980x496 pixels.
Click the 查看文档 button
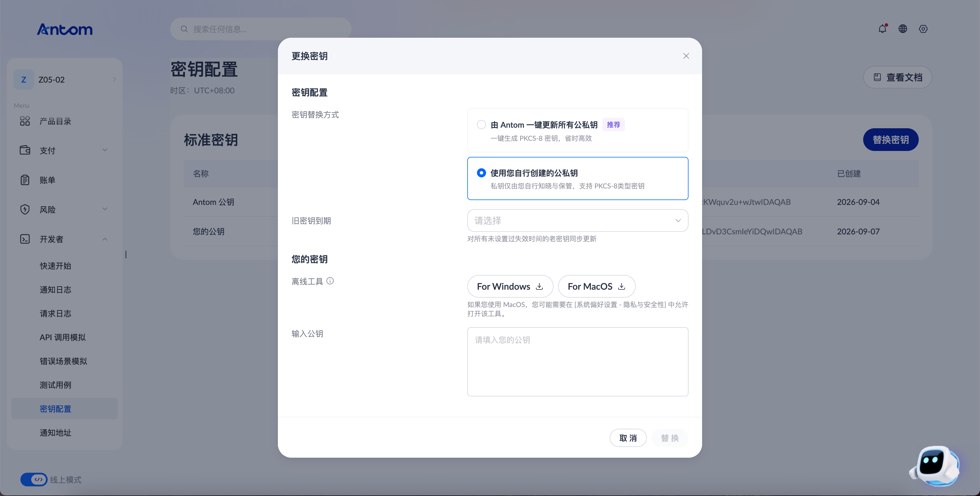point(897,77)
